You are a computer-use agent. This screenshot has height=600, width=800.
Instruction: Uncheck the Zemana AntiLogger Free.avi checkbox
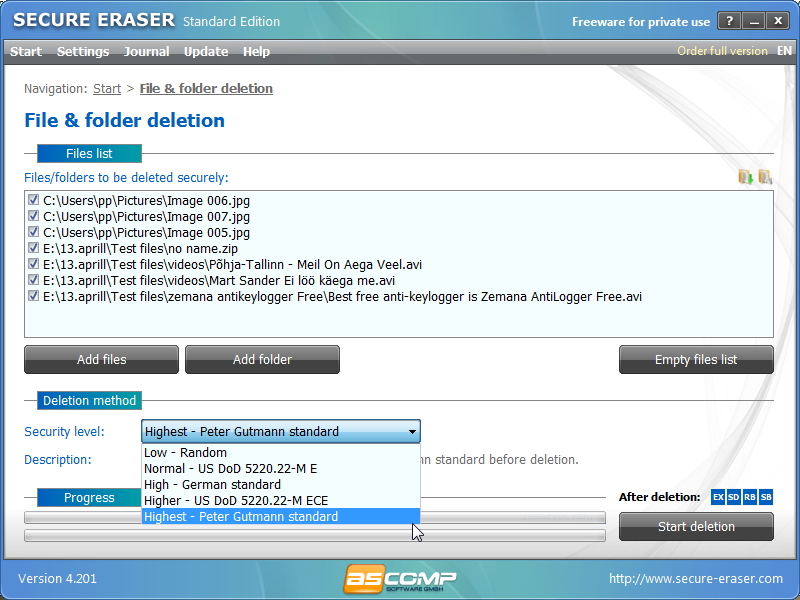(x=33, y=296)
